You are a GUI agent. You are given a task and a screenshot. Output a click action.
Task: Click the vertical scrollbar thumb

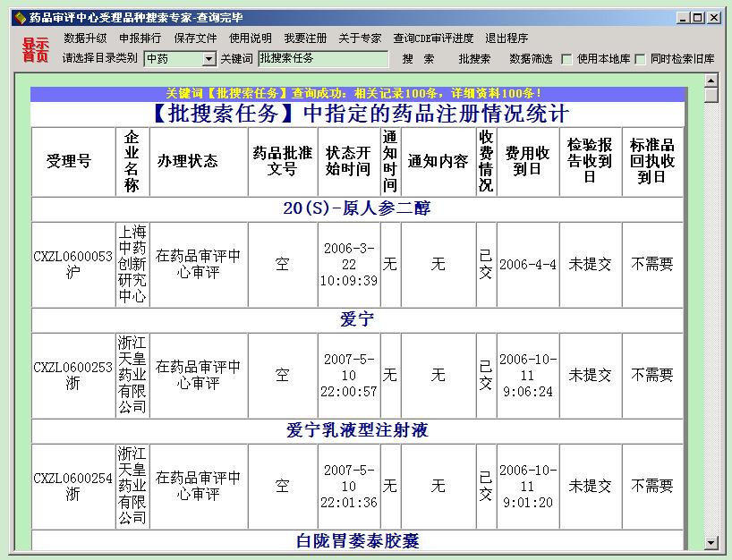[x=711, y=95]
